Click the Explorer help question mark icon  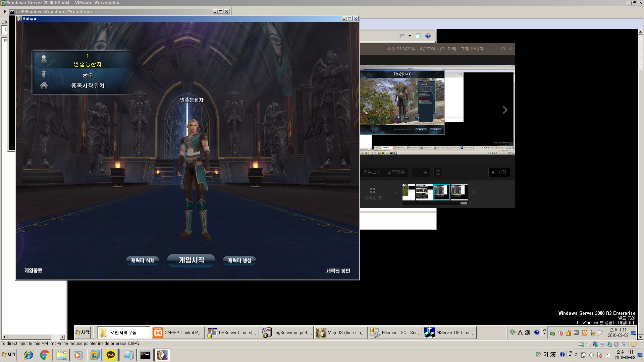pyautogui.click(x=428, y=36)
